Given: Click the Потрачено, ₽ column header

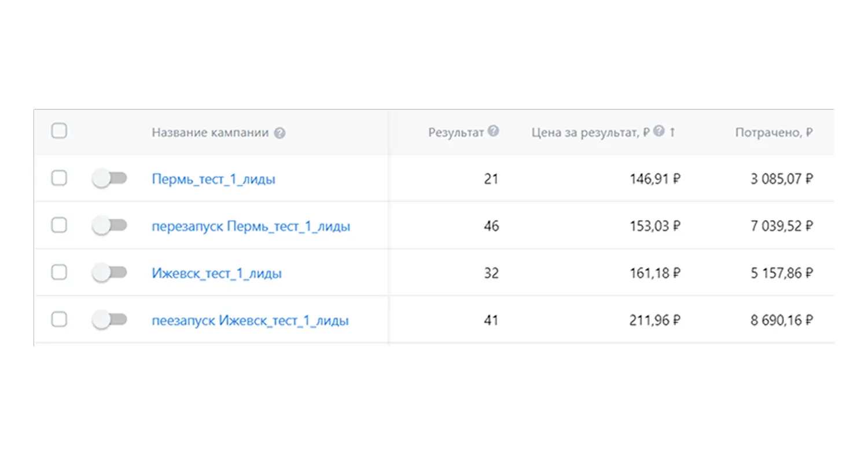Looking at the screenshot, I should point(774,133).
